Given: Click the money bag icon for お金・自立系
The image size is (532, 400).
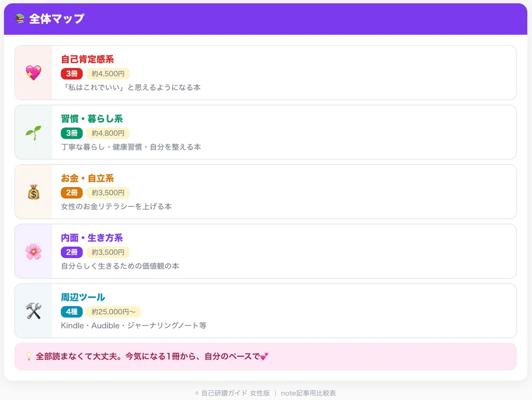Looking at the screenshot, I should (33, 192).
